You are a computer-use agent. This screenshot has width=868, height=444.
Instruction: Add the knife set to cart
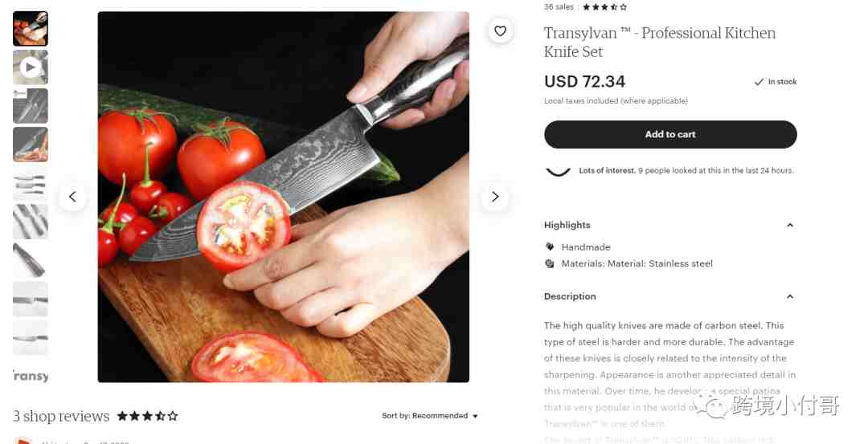pyautogui.click(x=670, y=134)
